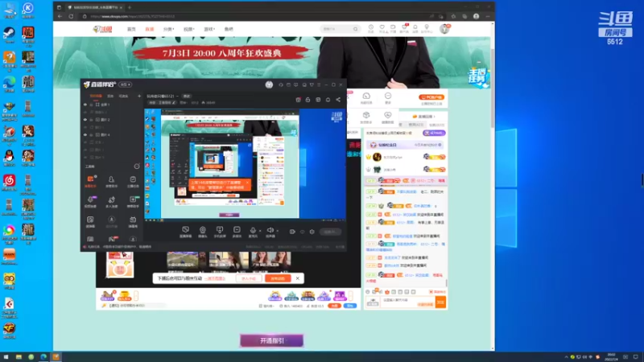Click the screen capture source icon
Image resolution: width=644 pixels, height=362 pixels.
[x=186, y=230]
